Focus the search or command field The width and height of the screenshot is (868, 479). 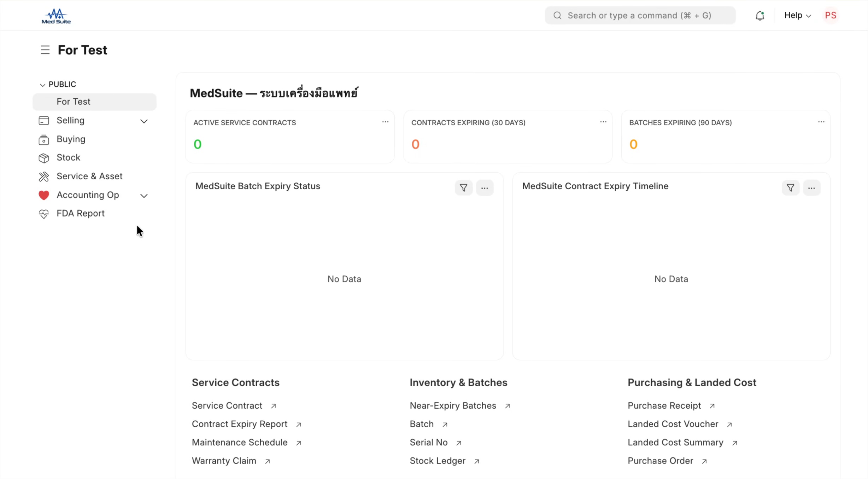(640, 15)
